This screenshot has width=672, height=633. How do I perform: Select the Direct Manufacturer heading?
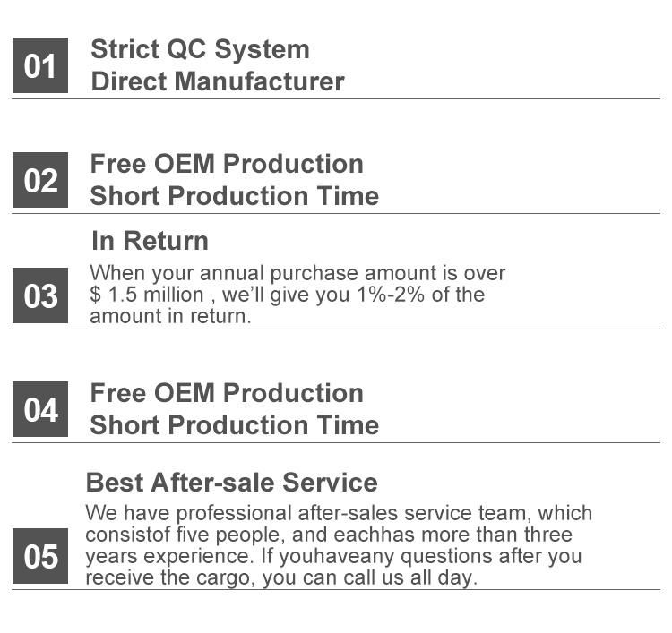click(x=218, y=81)
